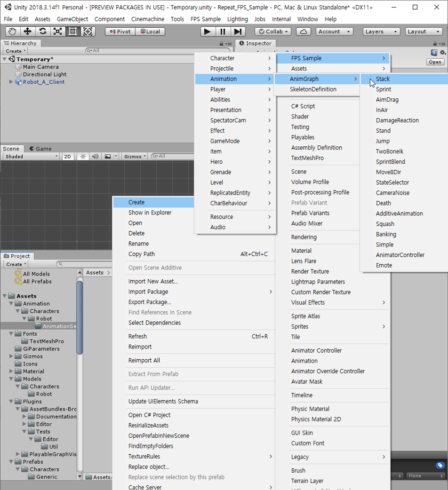Viewport: 448px width, 490px height.
Task: Open Project Create dropdown
Action: (x=16, y=264)
